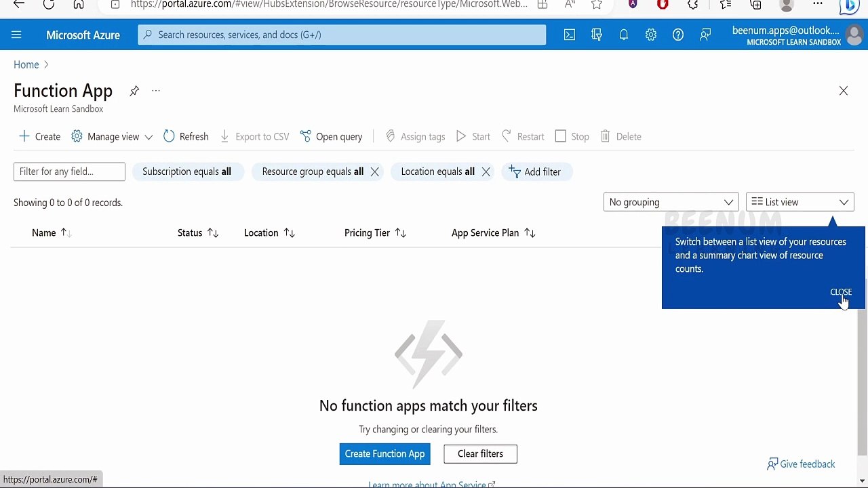Open the browser Favorites list icon

[x=726, y=5]
